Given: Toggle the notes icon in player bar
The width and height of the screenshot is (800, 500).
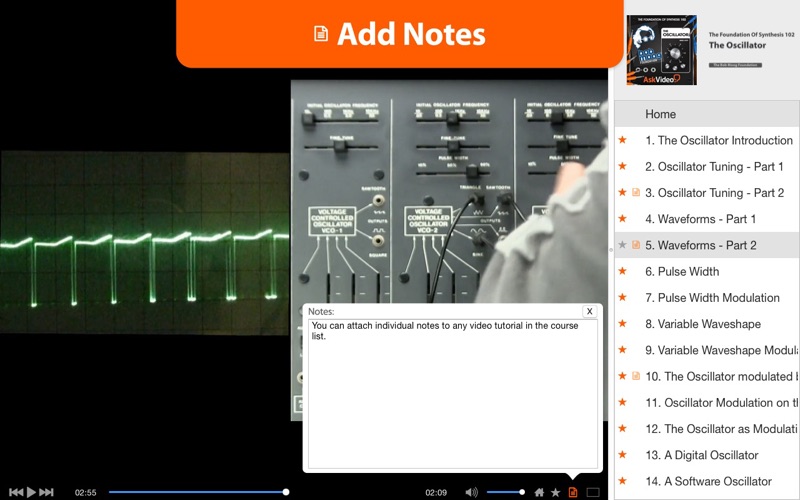Looking at the screenshot, I should pyautogui.click(x=573, y=492).
